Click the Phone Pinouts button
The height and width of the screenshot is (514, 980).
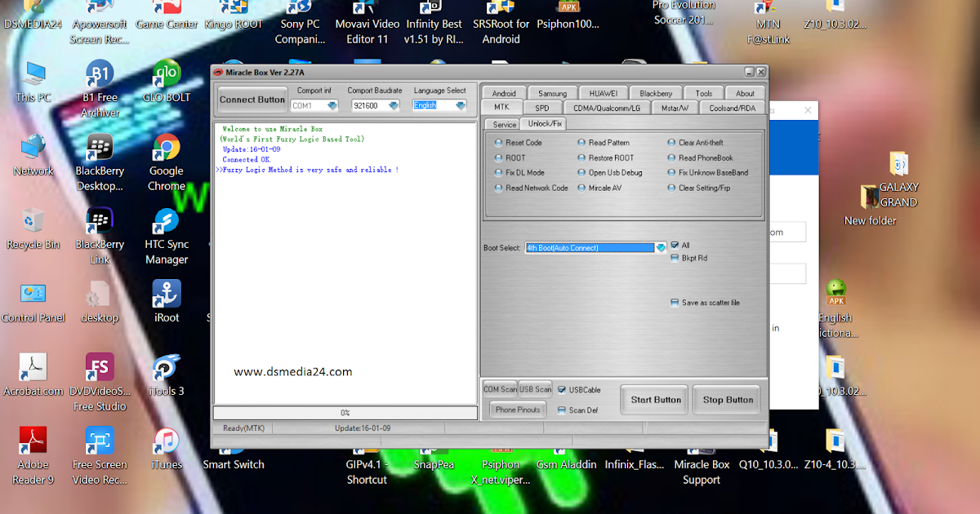(518, 410)
